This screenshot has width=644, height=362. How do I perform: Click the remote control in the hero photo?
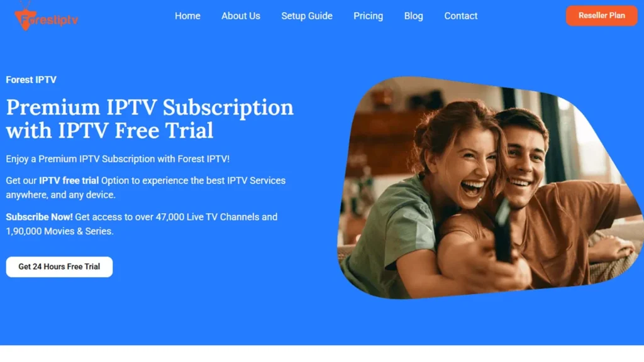pyautogui.click(x=503, y=232)
